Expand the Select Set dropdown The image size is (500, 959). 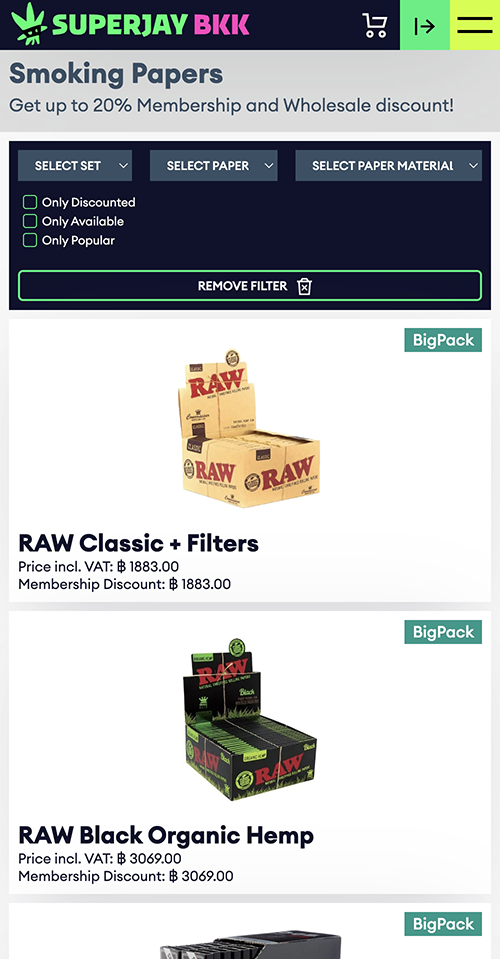pyautogui.click(x=75, y=166)
